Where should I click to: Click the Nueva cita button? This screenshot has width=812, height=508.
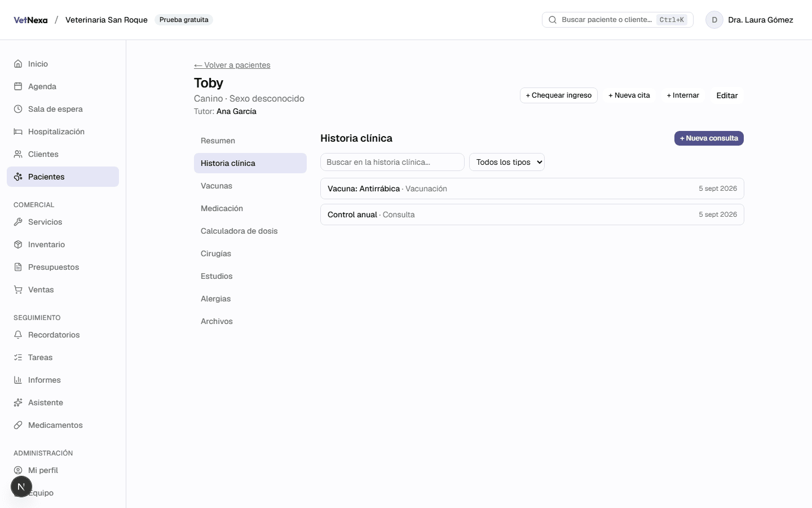(629, 95)
